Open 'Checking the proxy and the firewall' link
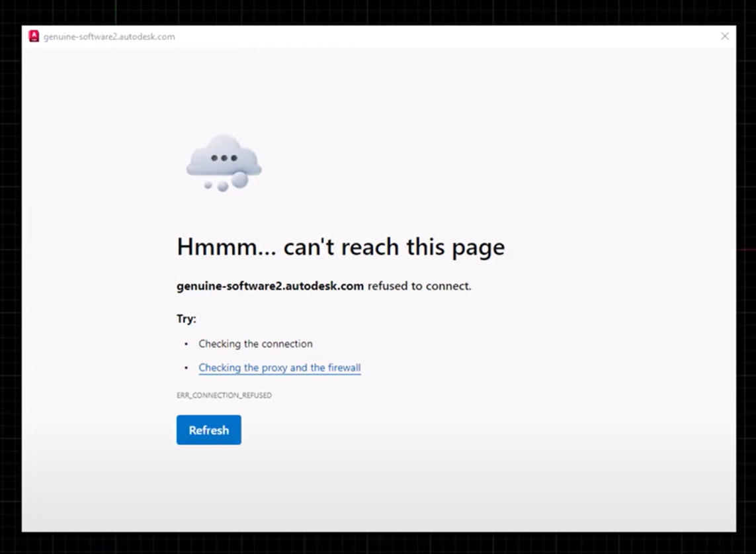Image resolution: width=756 pixels, height=554 pixels. pos(280,368)
